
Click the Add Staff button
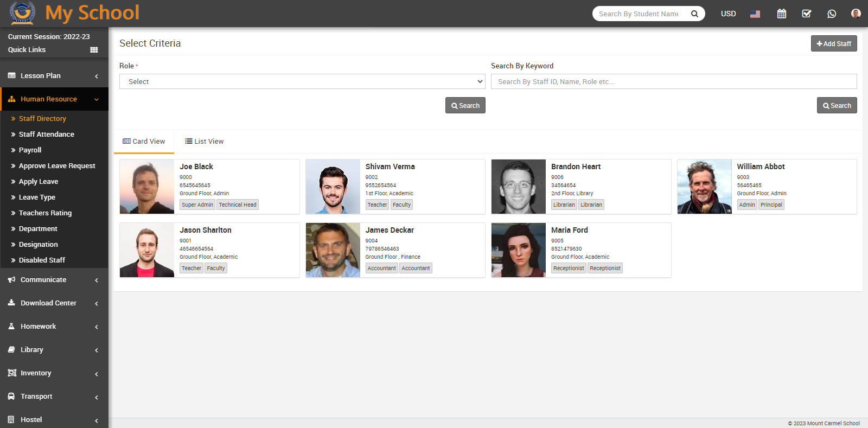click(834, 43)
